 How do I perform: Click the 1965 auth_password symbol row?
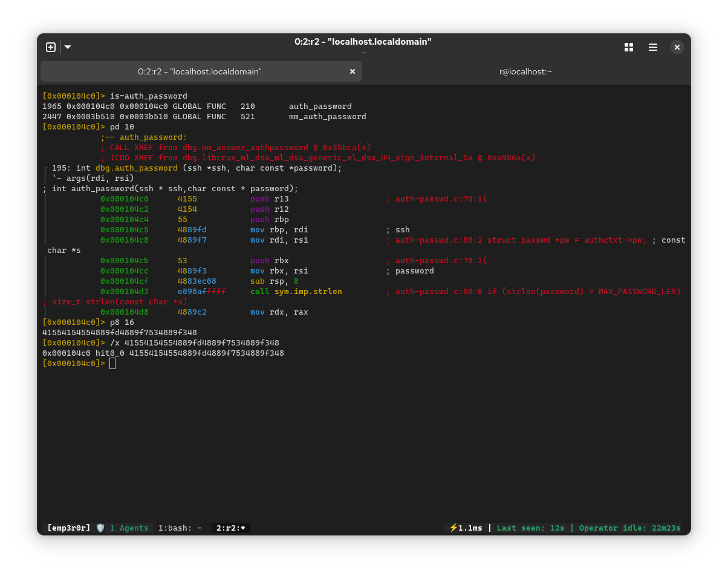pyautogui.click(x=197, y=106)
